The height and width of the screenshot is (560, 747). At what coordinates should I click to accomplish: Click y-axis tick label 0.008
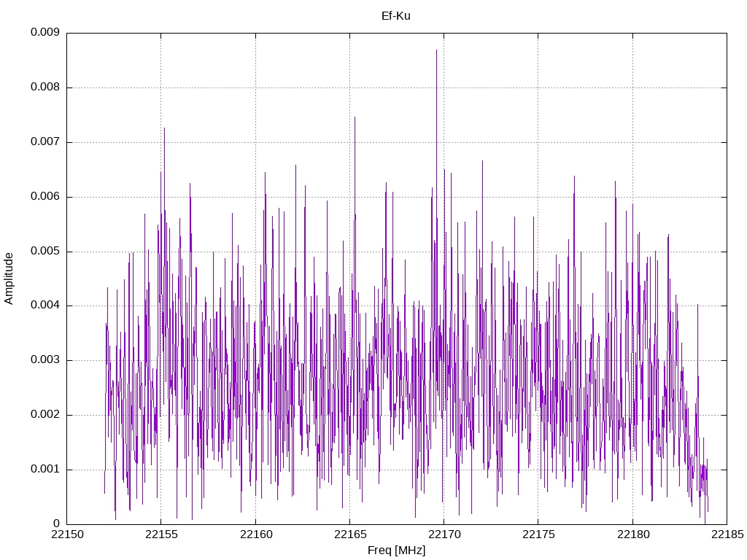(45, 87)
